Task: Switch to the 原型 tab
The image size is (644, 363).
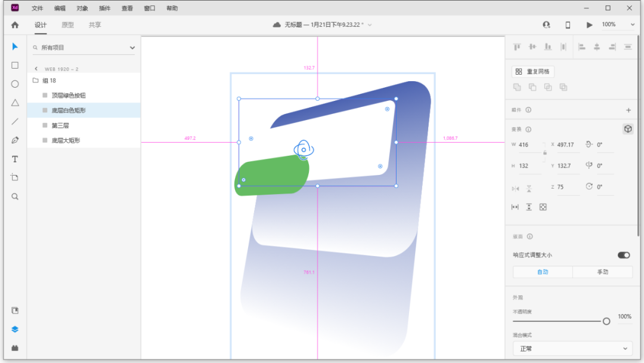Action: [68, 25]
